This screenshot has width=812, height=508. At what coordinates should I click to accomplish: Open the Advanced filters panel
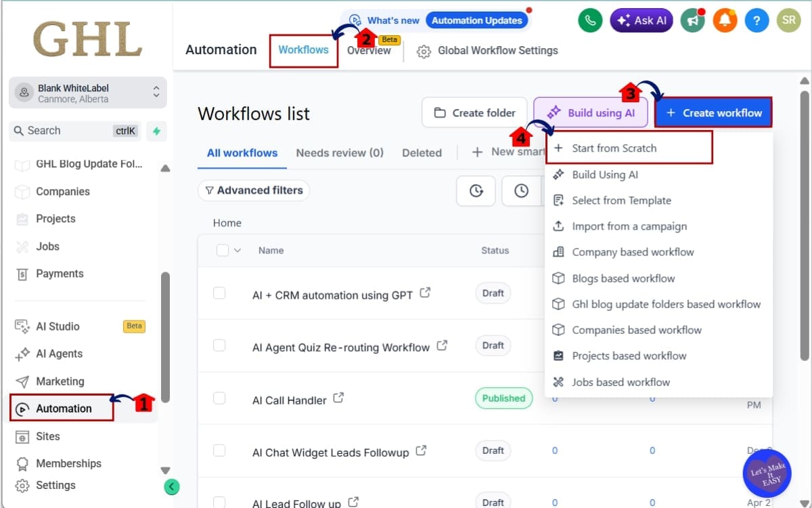coord(254,190)
